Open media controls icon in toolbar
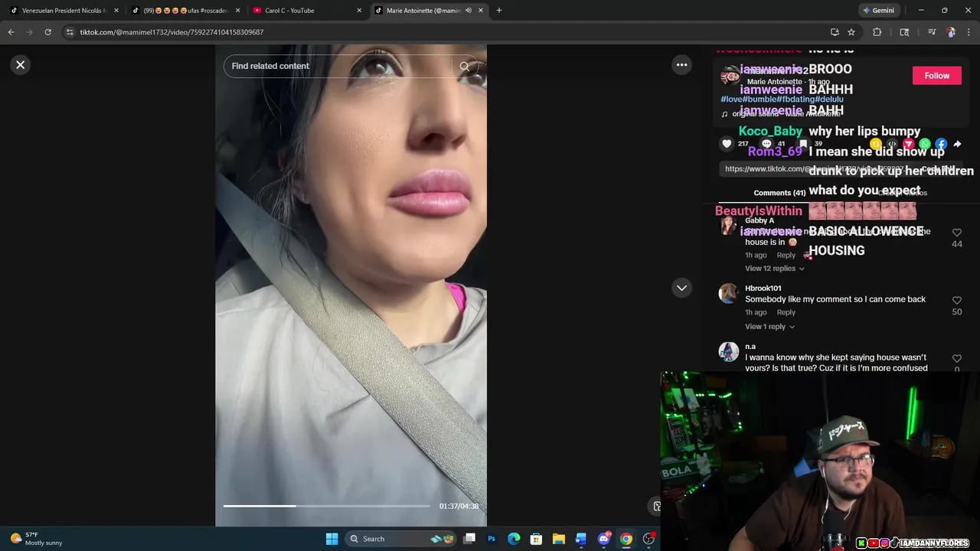Screen dimensions: 980x551 tap(931, 32)
